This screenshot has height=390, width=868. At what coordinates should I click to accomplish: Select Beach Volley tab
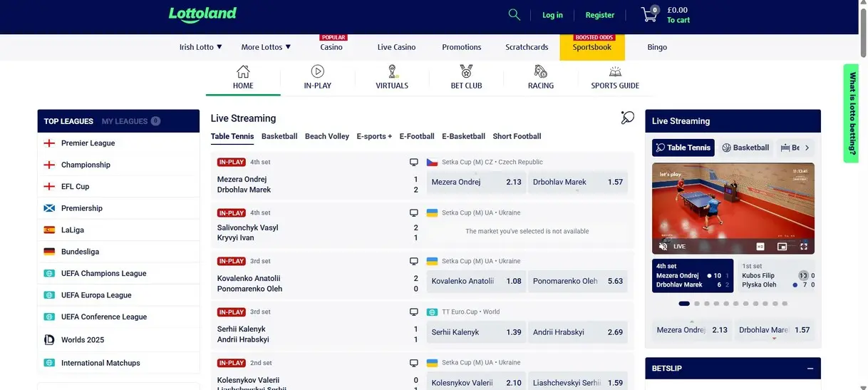click(327, 136)
